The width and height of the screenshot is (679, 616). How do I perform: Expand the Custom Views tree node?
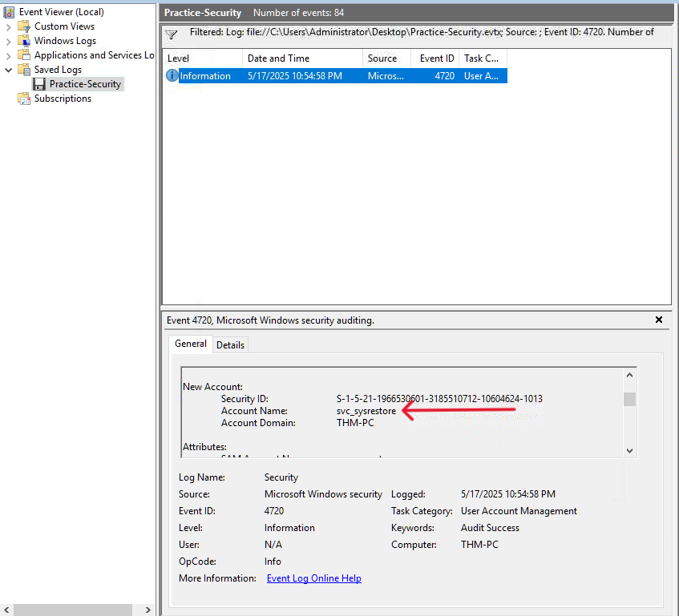[x=9, y=26]
